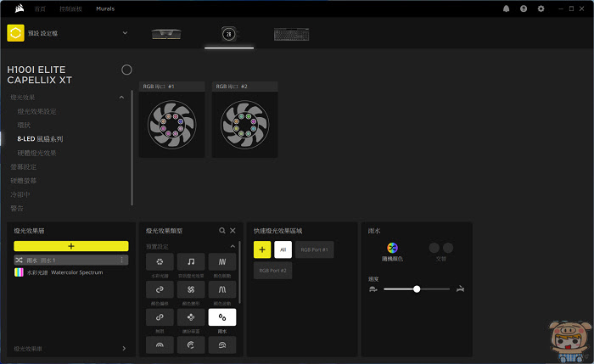Select the Rain 1 lighting layer

[x=71, y=260]
